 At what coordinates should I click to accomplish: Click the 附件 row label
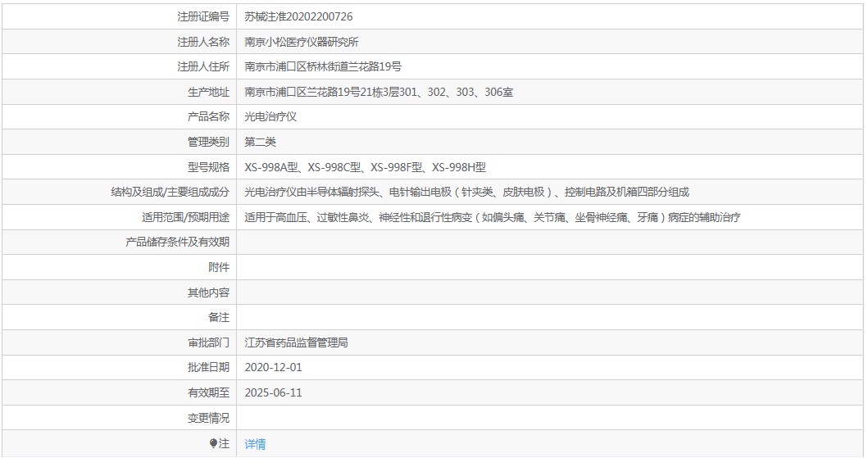coord(219,267)
